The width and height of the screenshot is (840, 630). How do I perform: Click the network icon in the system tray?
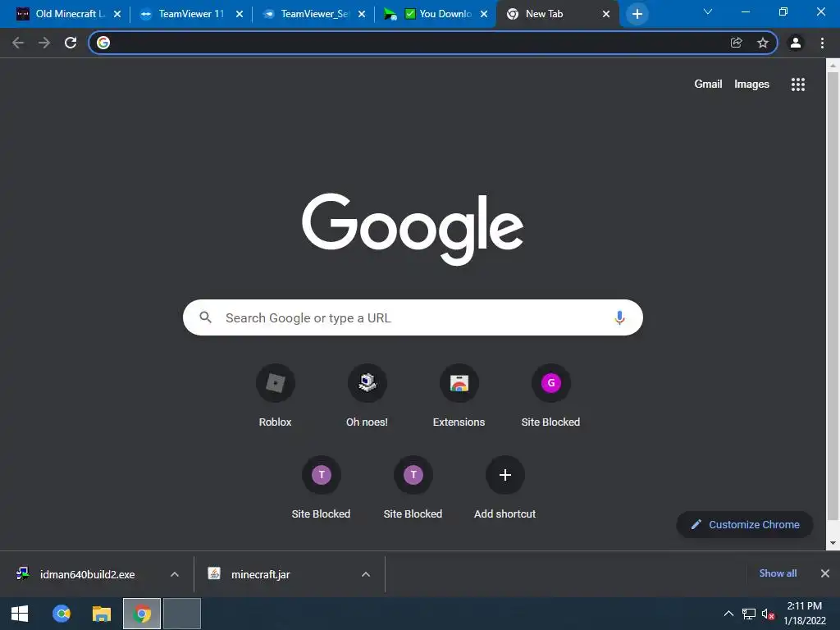click(x=748, y=614)
